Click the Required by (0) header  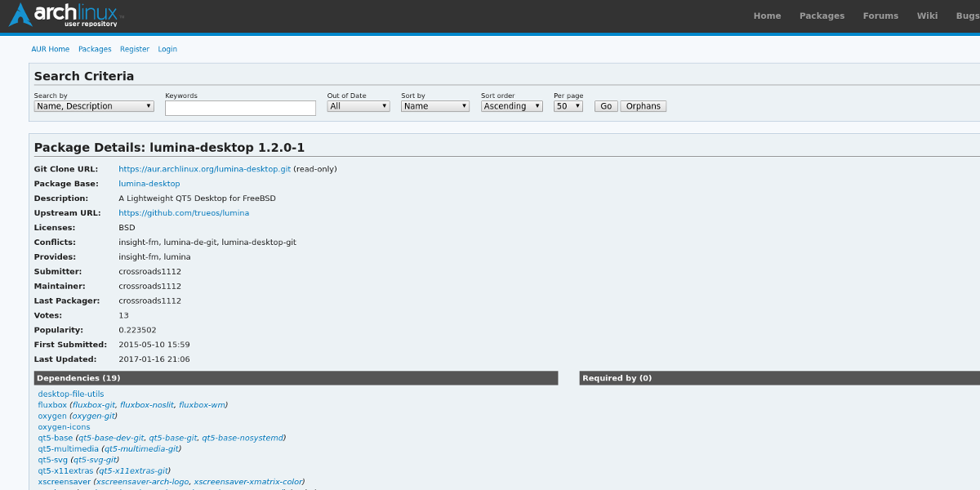point(780,378)
